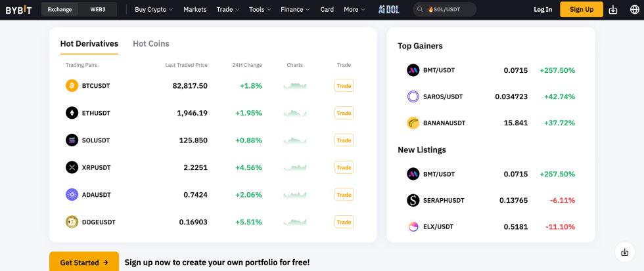Open the More dropdown menu
The width and height of the screenshot is (644, 271).
[354, 10]
